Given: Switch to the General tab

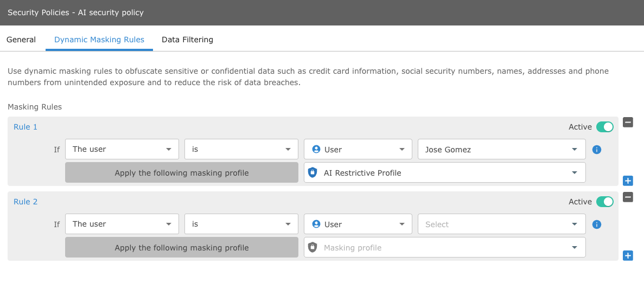Looking at the screenshot, I should (21, 40).
